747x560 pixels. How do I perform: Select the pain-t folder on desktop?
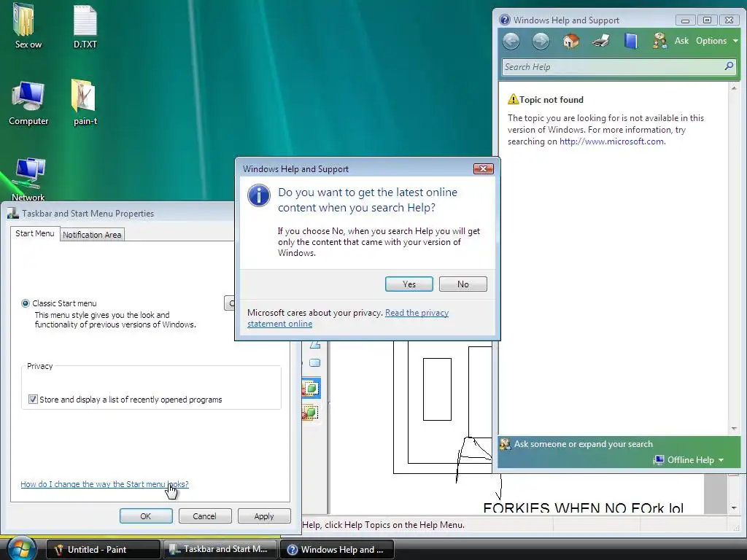85,103
